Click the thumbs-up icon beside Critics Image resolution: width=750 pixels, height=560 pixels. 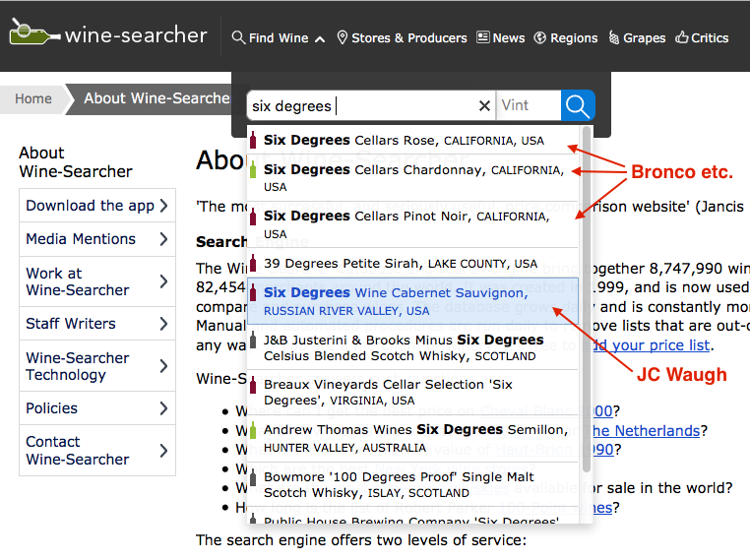(x=682, y=36)
